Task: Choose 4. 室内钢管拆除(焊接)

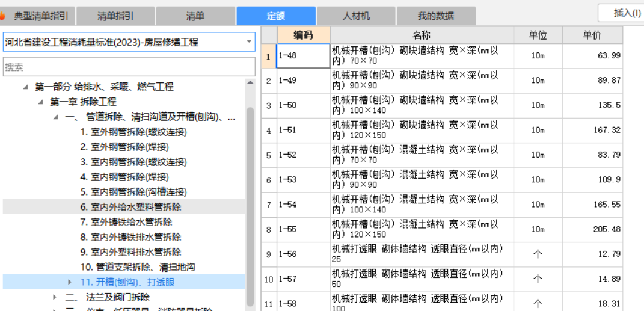Action: [x=124, y=177]
